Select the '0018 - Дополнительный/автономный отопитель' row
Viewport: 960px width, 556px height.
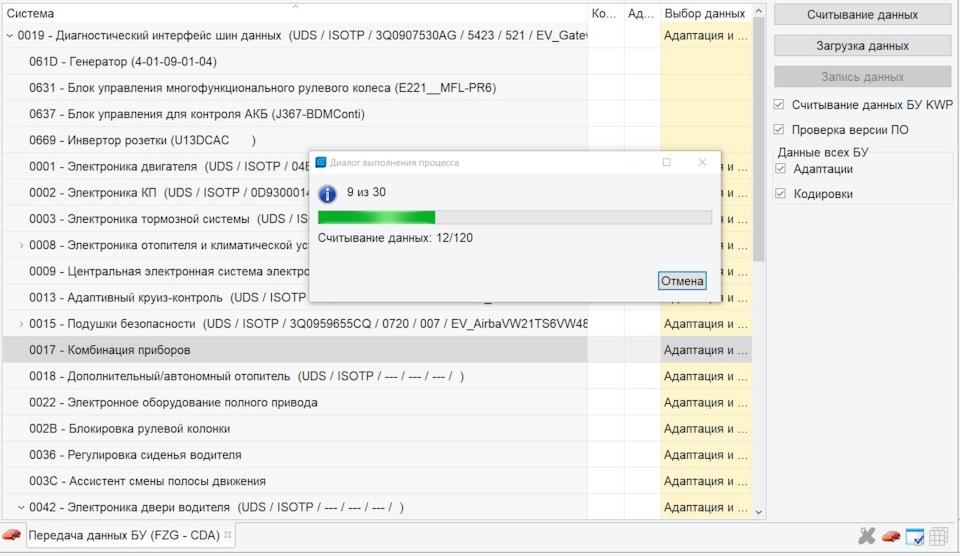click(295, 377)
